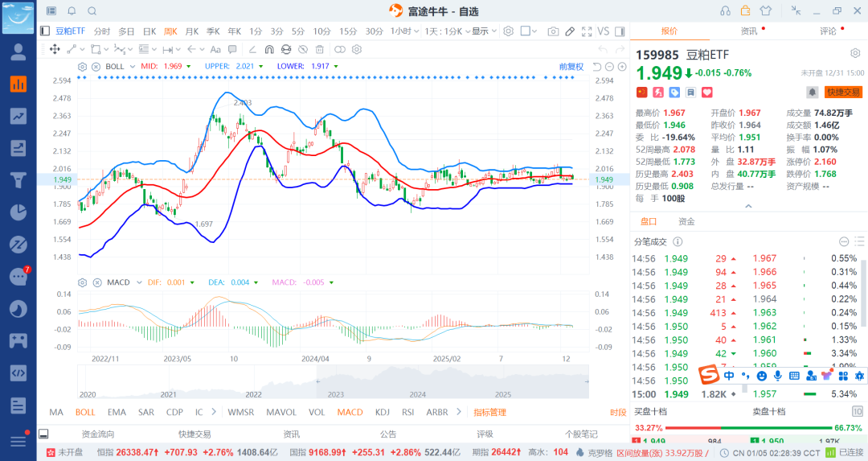Screen dimensions: 868x461
Task: Switch to the 日K daily chart
Action: pos(149,31)
